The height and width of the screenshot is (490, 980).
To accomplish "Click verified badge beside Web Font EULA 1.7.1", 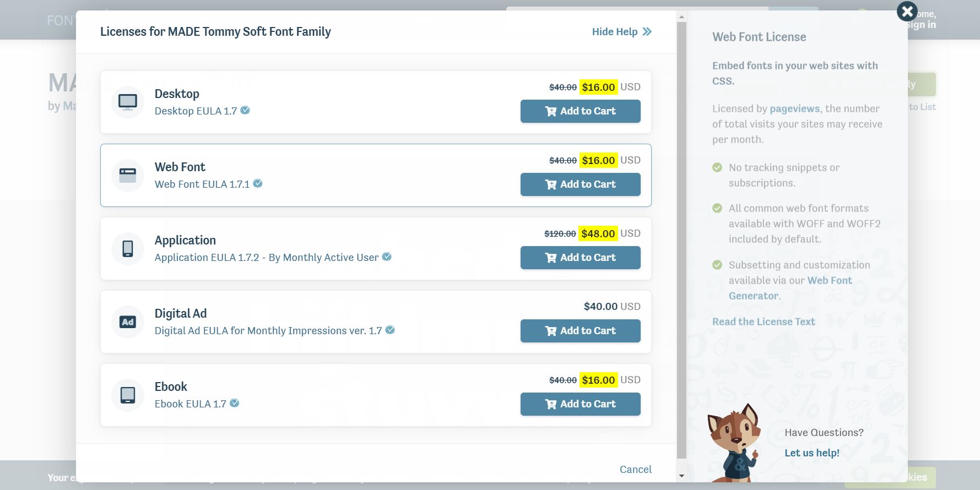I will click(258, 183).
